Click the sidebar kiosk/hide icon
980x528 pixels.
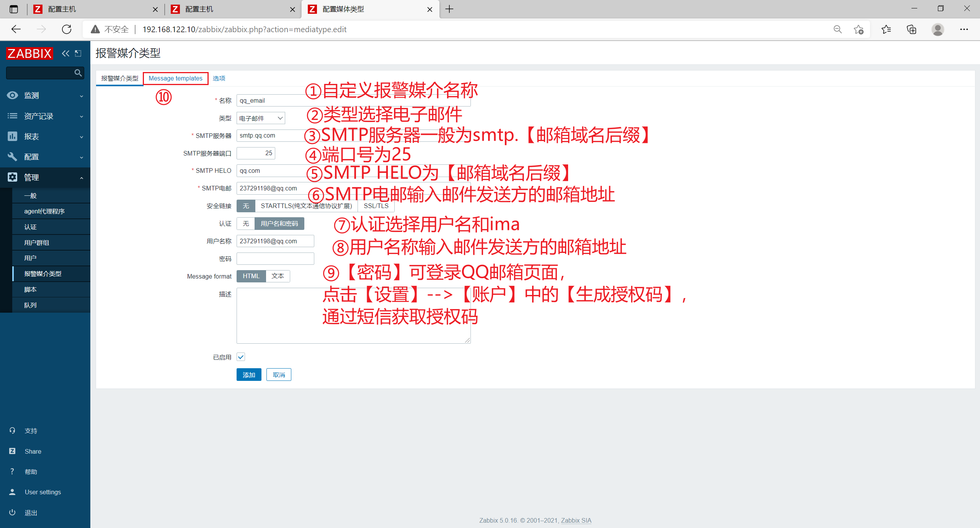[x=78, y=53]
